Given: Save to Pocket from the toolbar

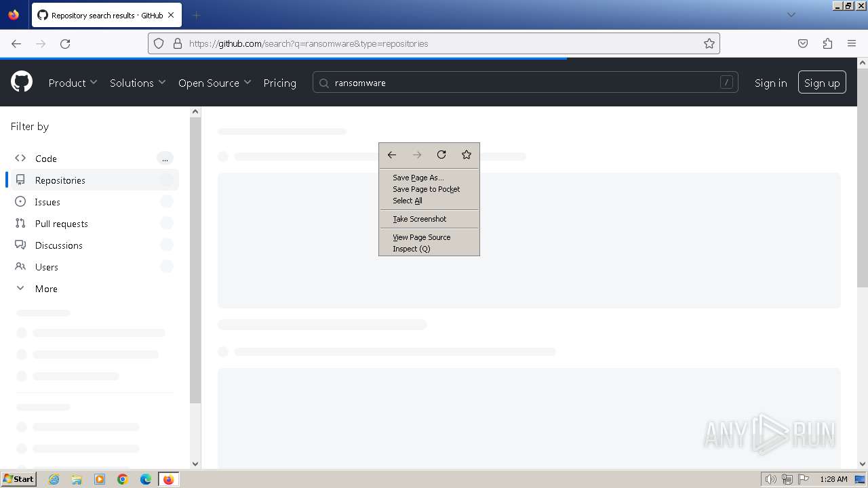Looking at the screenshot, I should 803,43.
